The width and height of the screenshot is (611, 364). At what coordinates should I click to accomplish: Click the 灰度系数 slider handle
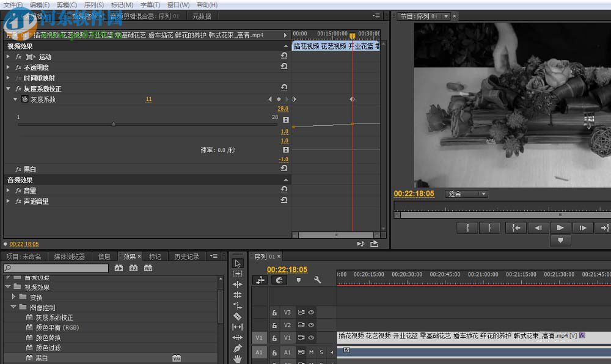pos(114,124)
